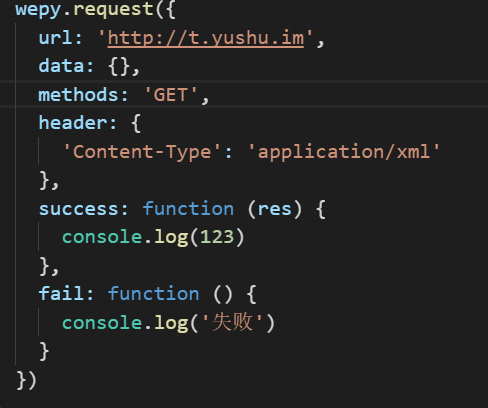Click the success callback key
The height and width of the screenshot is (408, 488).
78,209
